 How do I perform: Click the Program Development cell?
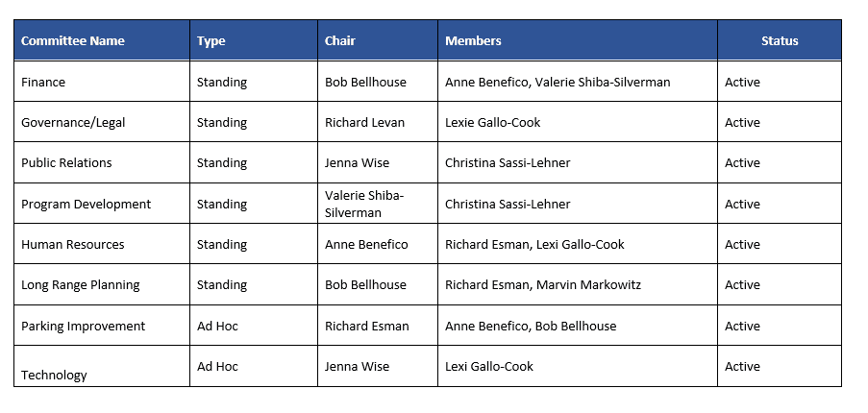click(86, 205)
